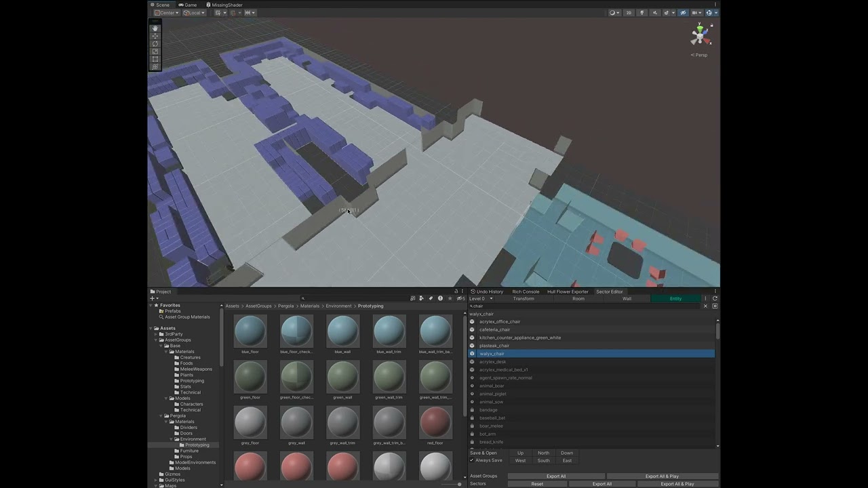Select the Hand view tool
Image resolution: width=868 pixels, height=488 pixels.
click(x=155, y=28)
